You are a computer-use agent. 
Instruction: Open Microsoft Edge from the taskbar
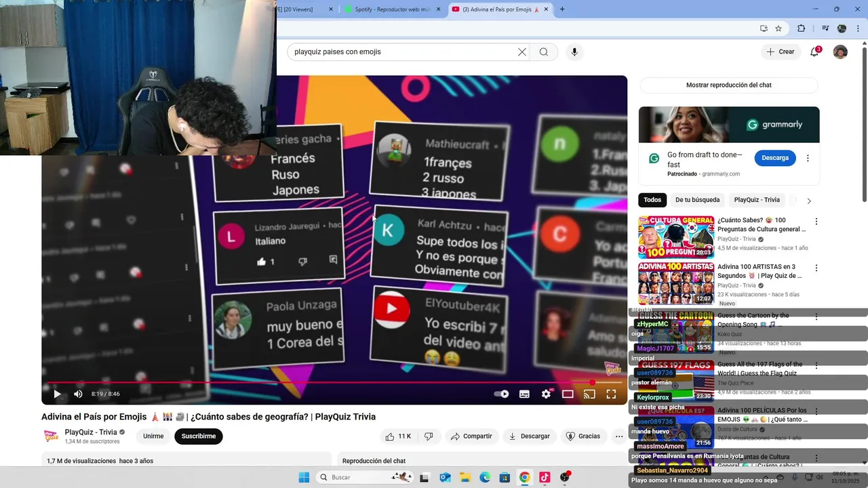(485, 477)
